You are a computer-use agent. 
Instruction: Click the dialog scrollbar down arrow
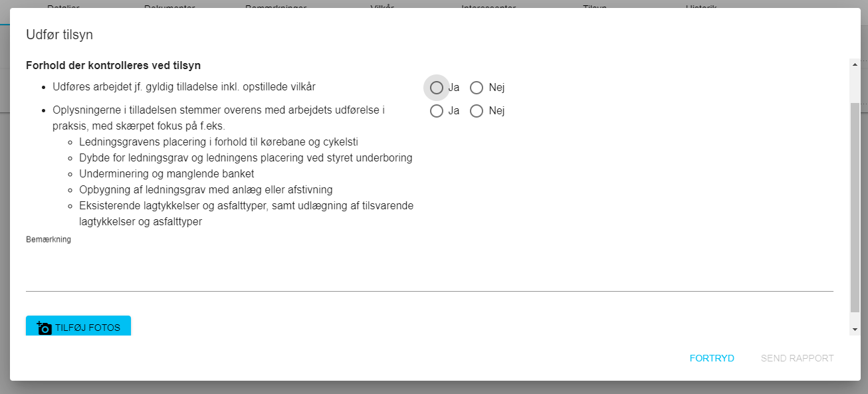point(855,330)
